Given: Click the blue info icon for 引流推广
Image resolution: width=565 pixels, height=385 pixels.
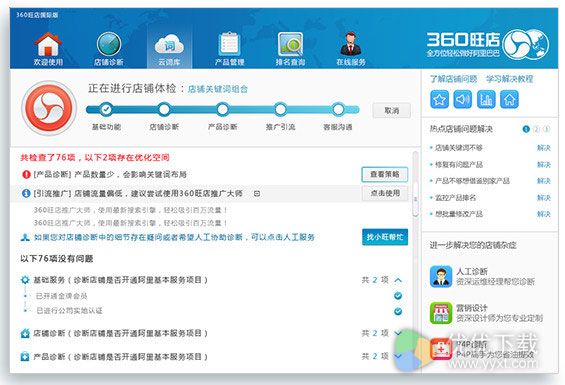Looking at the screenshot, I should 26,194.
